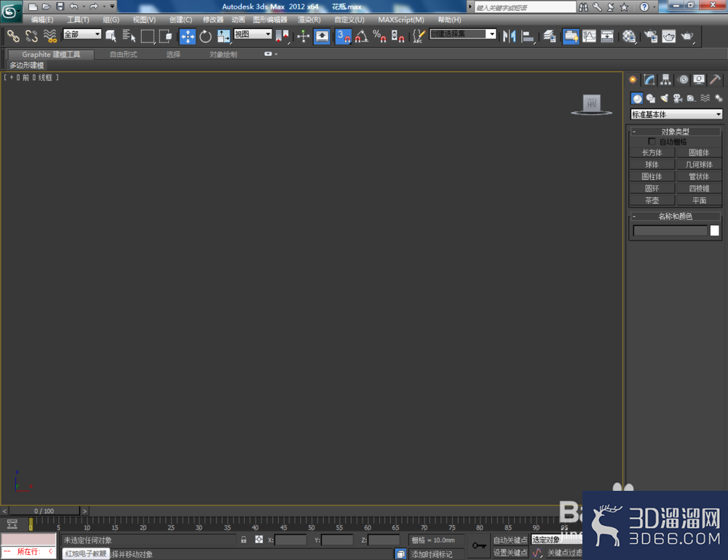The height and width of the screenshot is (560, 728).
Task: Enable the 自动栅格 checkbox
Action: pyautogui.click(x=652, y=141)
